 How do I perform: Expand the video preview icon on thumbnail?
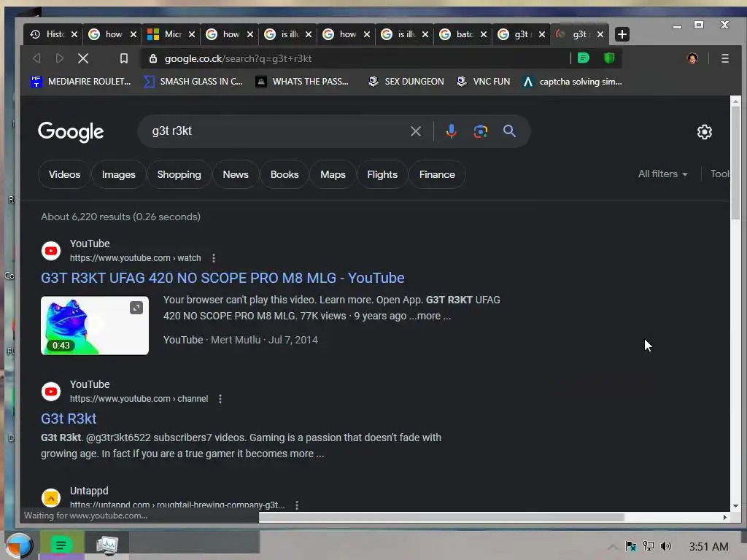point(136,308)
